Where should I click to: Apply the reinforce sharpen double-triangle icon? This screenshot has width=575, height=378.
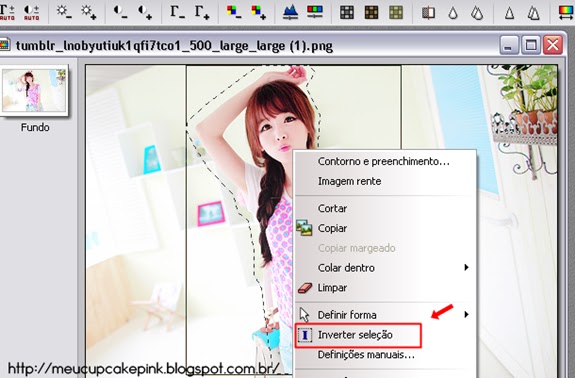point(534,13)
